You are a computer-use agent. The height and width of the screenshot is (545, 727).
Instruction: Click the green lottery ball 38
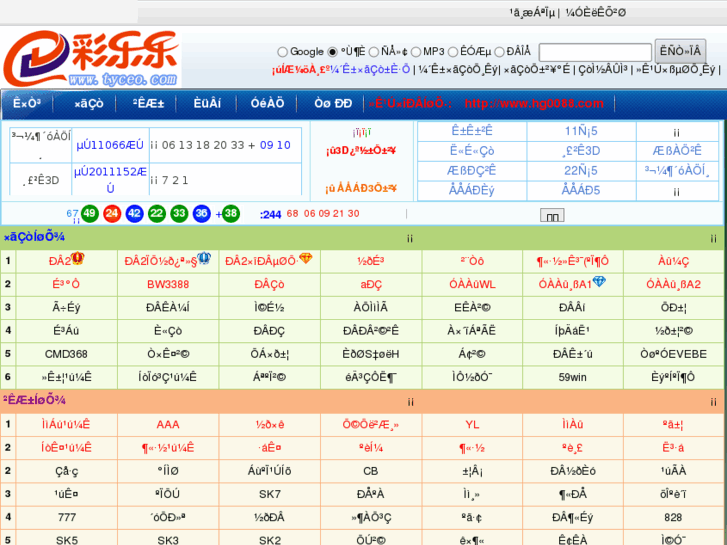(230, 213)
